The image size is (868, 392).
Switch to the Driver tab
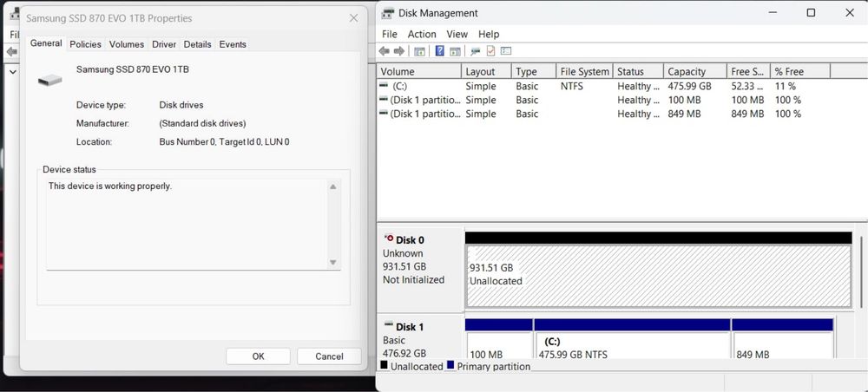pyautogui.click(x=164, y=44)
